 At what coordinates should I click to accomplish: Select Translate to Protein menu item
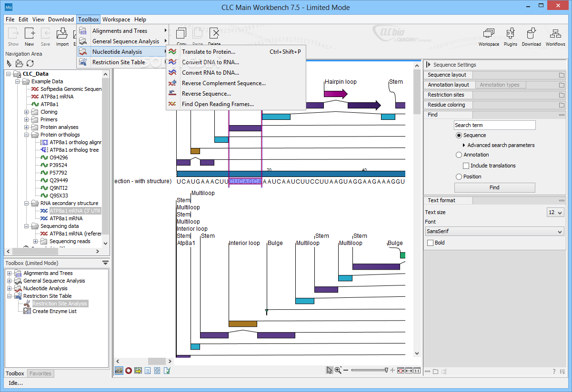coord(236,51)
